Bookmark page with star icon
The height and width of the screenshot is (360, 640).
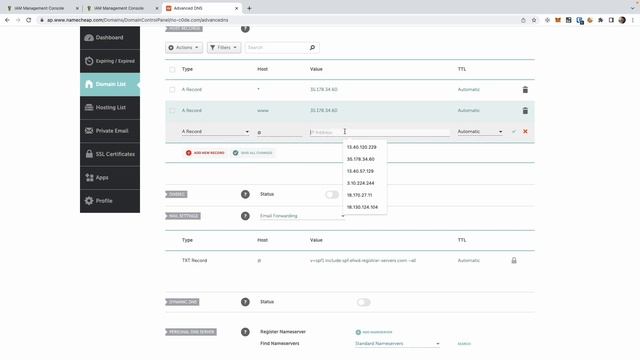[534, 20]
